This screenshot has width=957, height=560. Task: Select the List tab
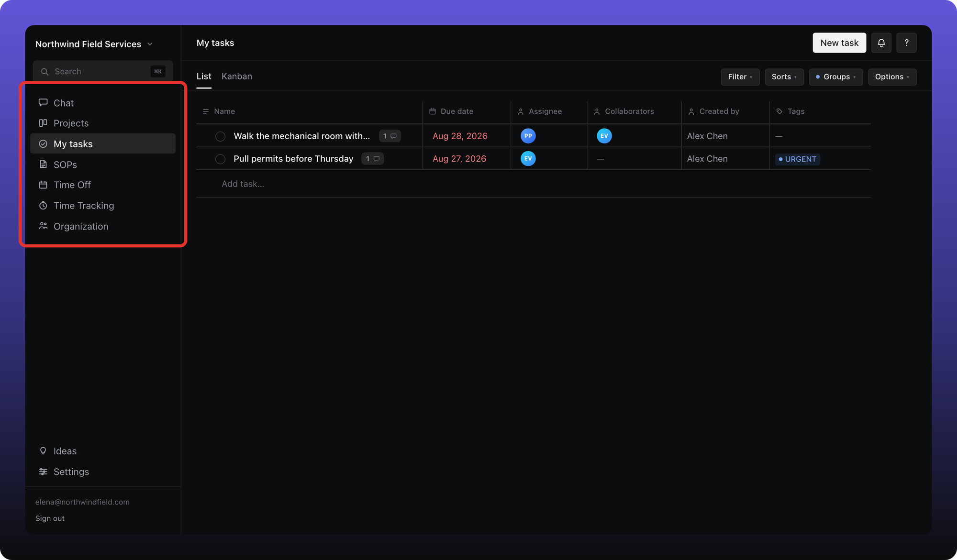tap(204, 77)
